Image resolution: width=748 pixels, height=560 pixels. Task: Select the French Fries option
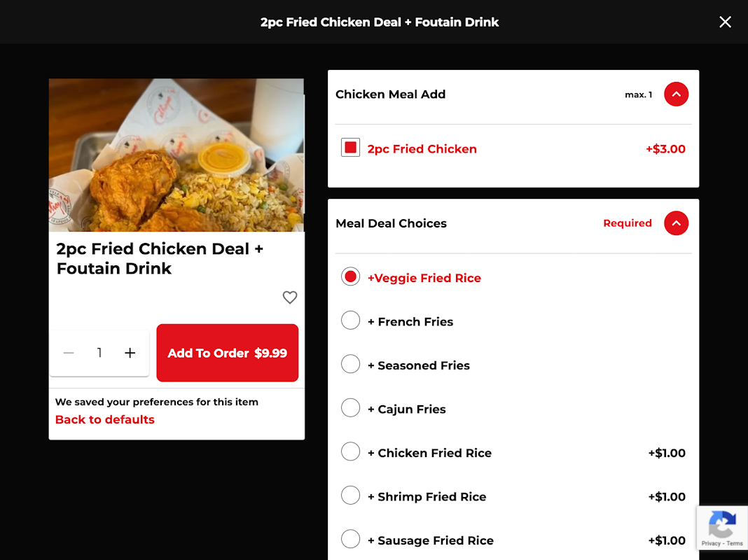click(350, 321)
